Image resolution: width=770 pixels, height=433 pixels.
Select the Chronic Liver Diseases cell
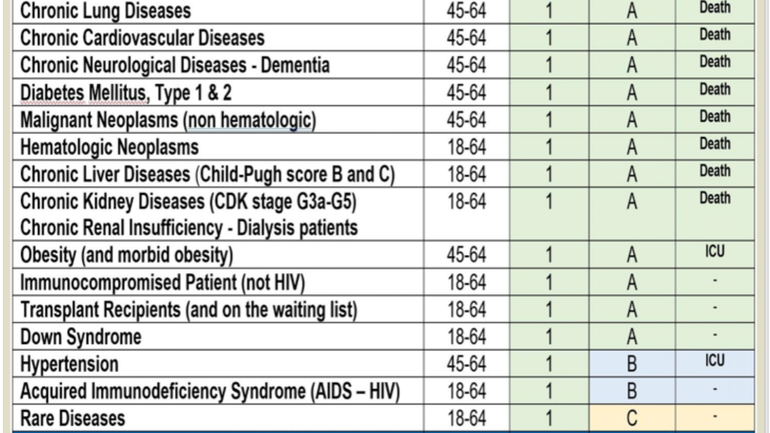pos(207,174)
